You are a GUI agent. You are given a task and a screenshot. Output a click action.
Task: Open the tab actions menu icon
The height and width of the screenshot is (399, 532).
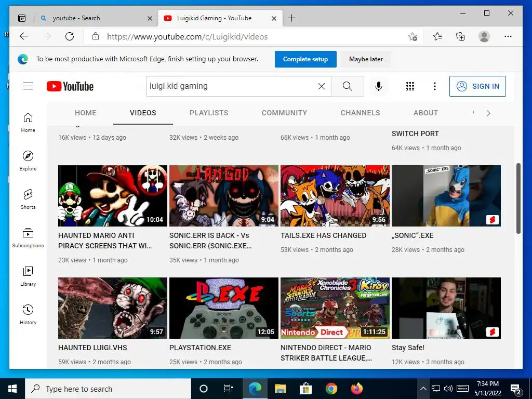(x=22, y=18)
